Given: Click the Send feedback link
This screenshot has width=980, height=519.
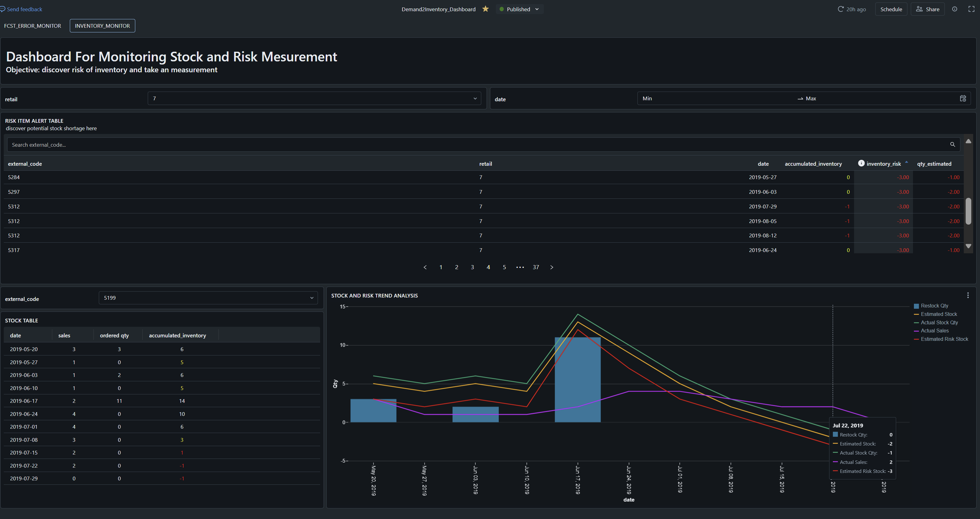Looking at the screenshot, I should (x=24, y=9).
